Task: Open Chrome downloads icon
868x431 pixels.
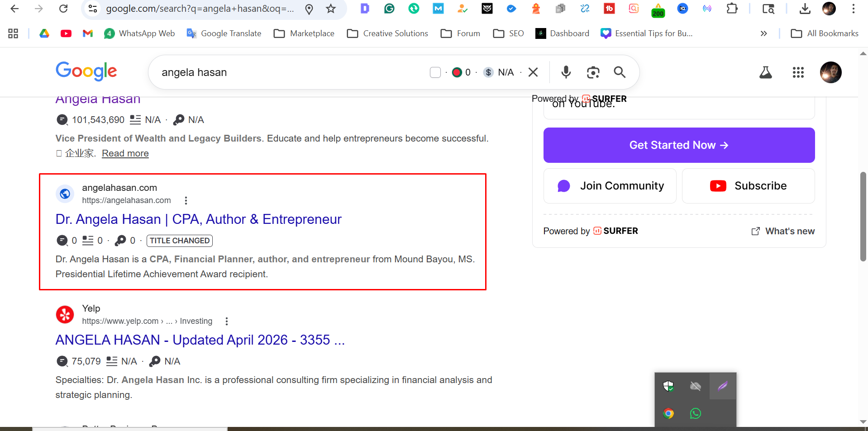Action: [x=805, y=9]
